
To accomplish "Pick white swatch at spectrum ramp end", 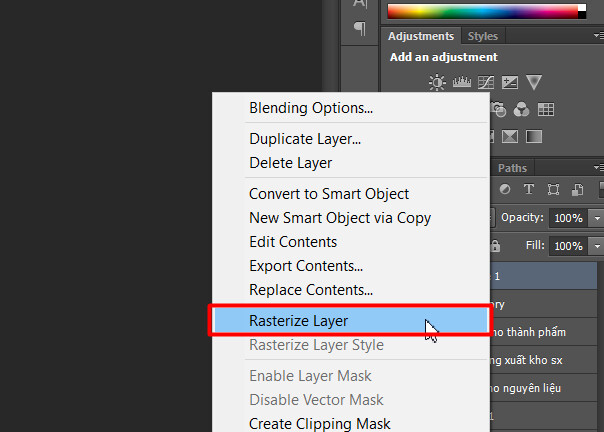I will coord(582,8).
